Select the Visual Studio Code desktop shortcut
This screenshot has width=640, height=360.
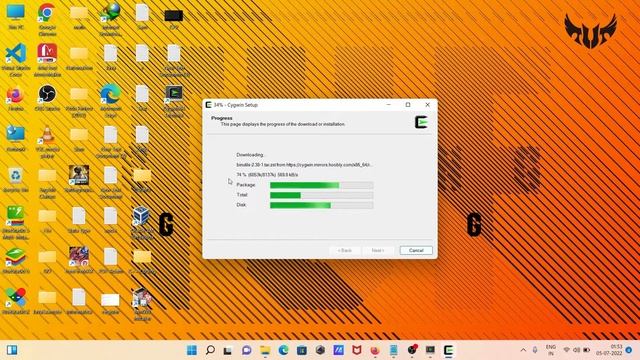[x=16, y=60]
